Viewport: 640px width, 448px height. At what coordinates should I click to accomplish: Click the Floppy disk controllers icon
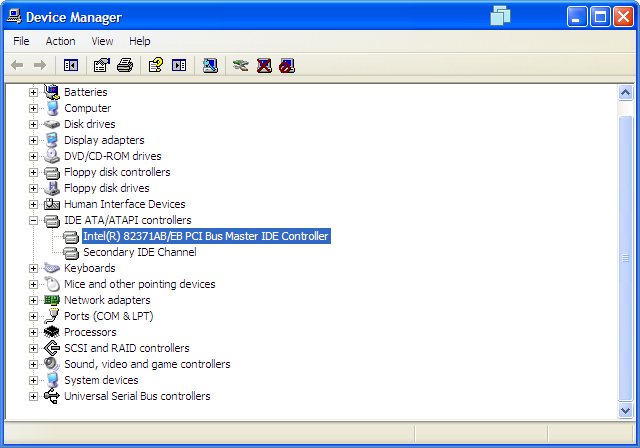point(52,172)
